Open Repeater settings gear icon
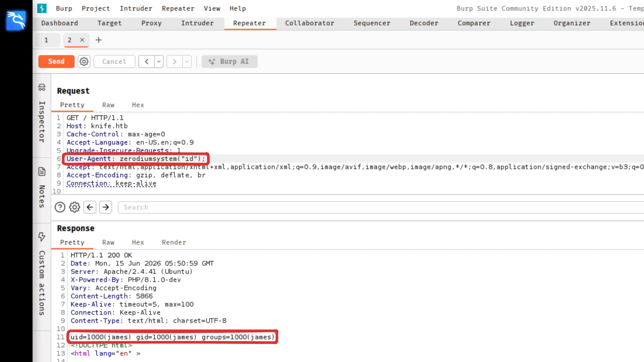The width and height of the screenshot is (644, 362). [x=84, y=62]
